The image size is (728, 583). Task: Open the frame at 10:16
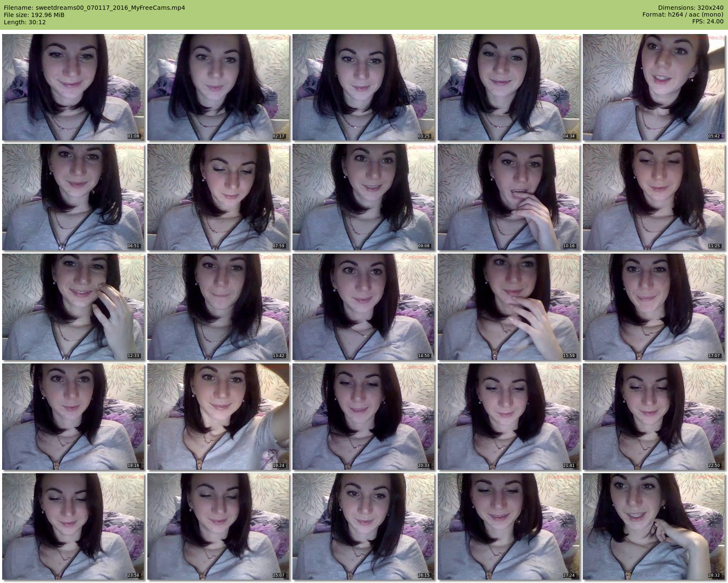[508, 197]
